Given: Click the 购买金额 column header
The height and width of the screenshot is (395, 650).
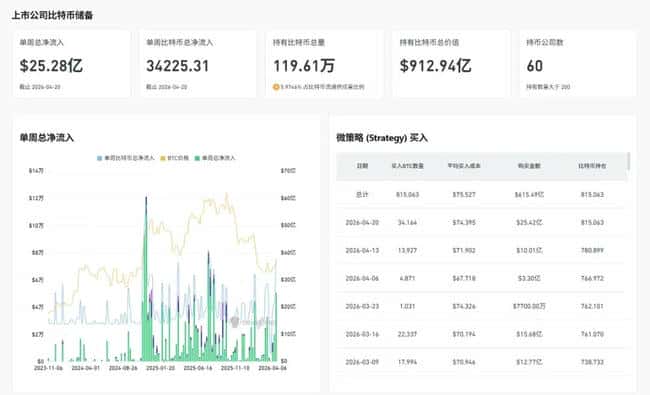Looking at the screenshot, I should point(529,166).
